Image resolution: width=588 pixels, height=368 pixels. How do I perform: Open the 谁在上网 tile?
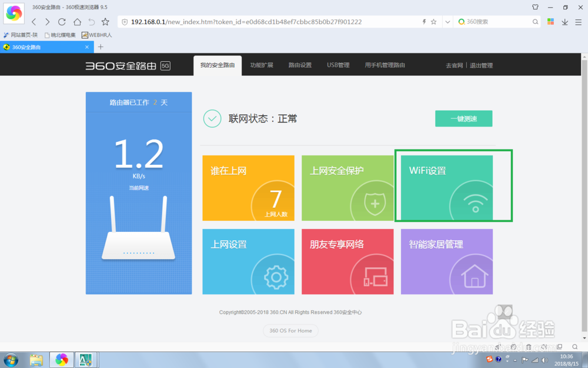click(248, 188)
